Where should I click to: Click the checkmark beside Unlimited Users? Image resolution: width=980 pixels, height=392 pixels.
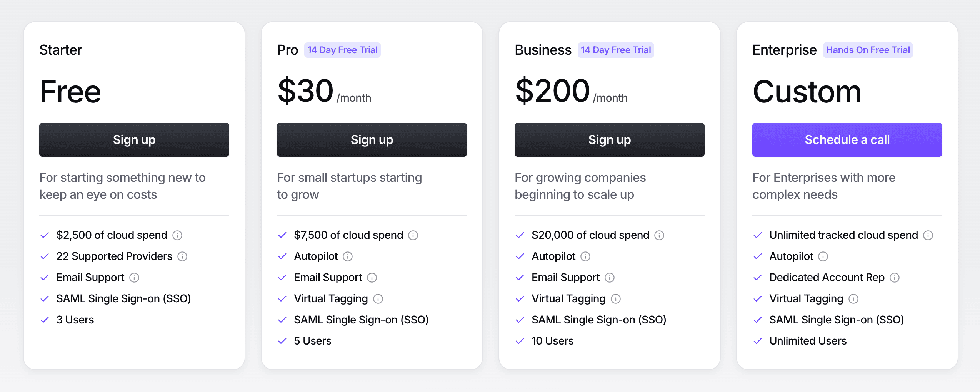click(x=757, y=341)
